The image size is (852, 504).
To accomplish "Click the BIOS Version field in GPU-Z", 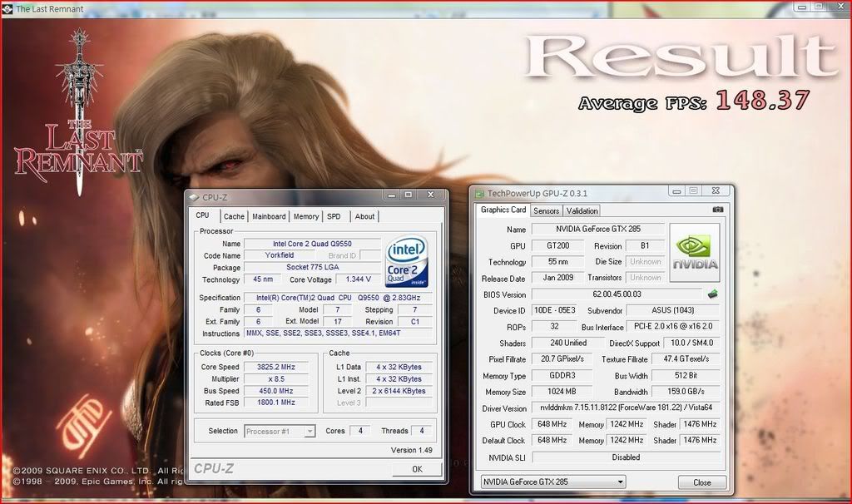I will click(x=616, y=294).
